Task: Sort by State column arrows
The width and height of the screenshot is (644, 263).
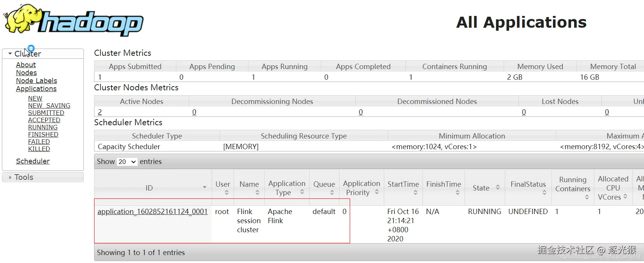Action: pos(498,187)
